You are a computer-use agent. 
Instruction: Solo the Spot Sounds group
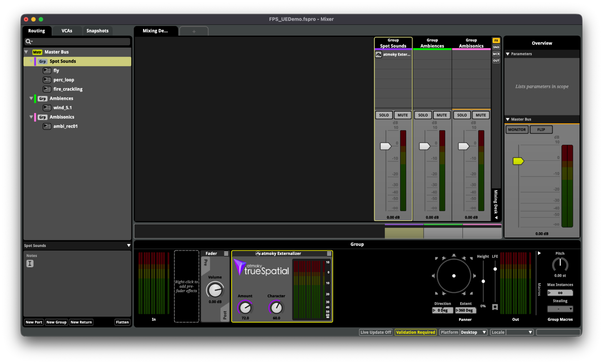[384, 115]
